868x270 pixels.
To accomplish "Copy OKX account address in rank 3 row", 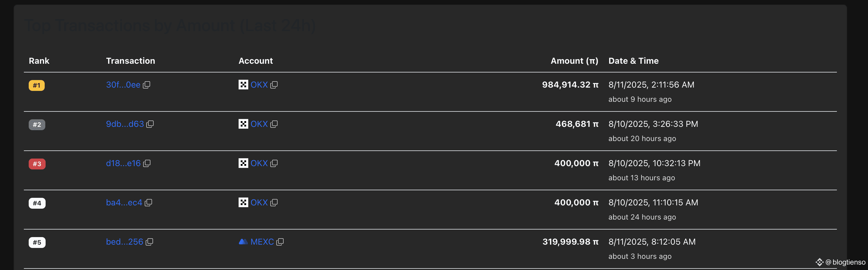I will coord(274,163).
